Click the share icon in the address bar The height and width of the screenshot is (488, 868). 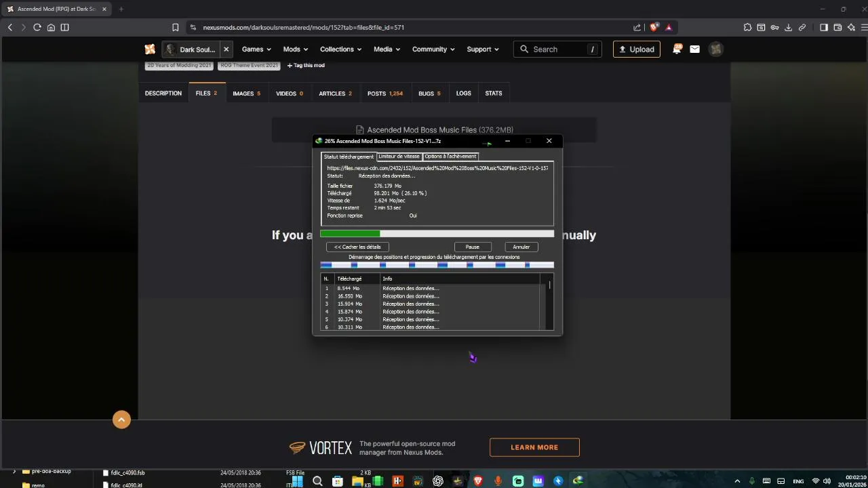637,27
